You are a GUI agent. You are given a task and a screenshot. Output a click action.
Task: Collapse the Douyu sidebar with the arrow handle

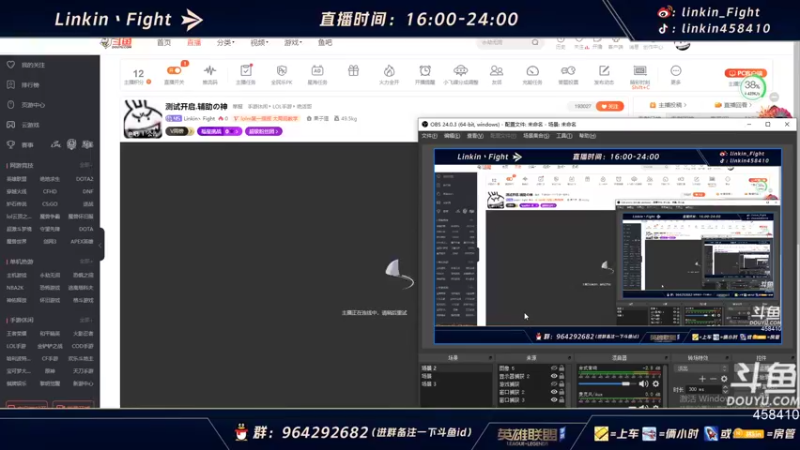click(101, 244)
